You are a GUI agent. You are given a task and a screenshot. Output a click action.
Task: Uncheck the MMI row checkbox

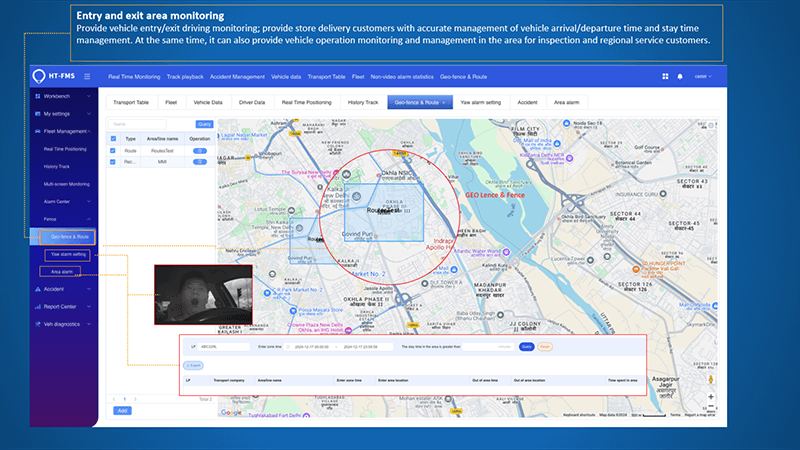pos(113,162)
